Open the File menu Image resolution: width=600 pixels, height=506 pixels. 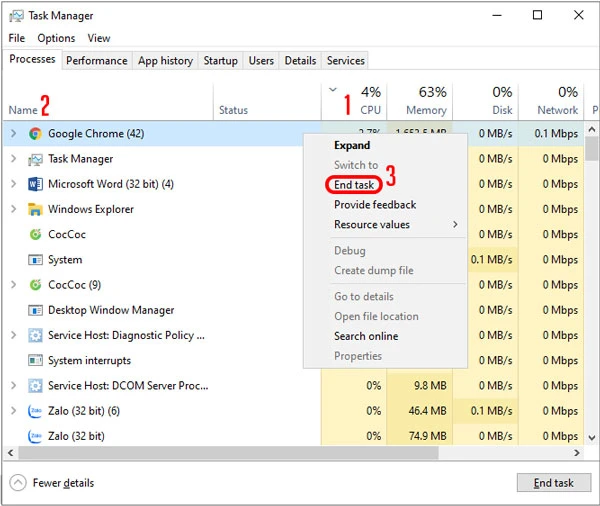click(17, 38)
